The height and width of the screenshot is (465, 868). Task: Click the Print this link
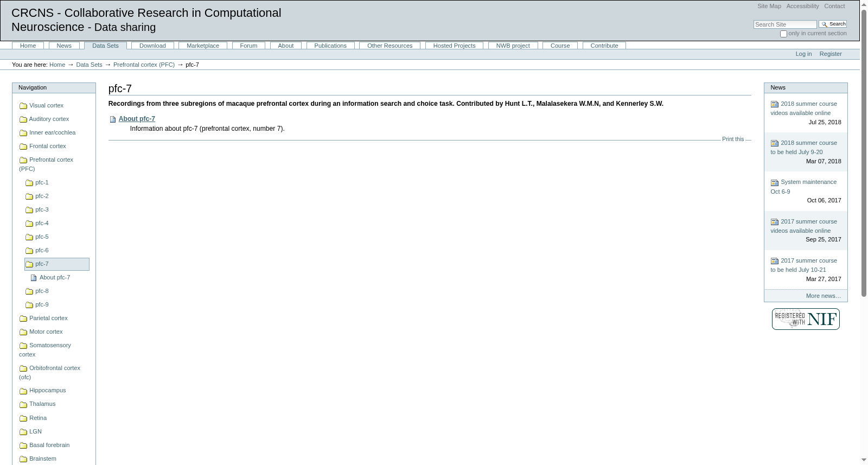click(x=733, y=139)
